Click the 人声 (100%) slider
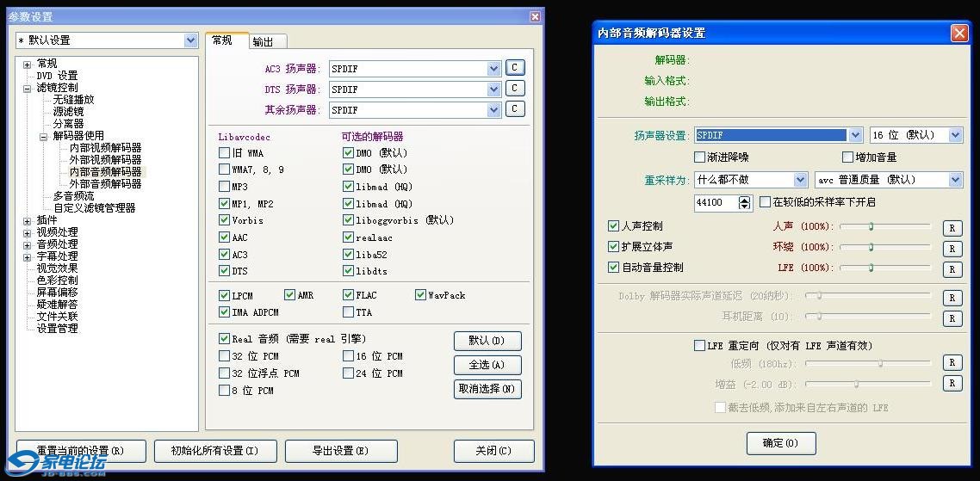The height and width of the screenshot is (481, 980). coord(885,226)
